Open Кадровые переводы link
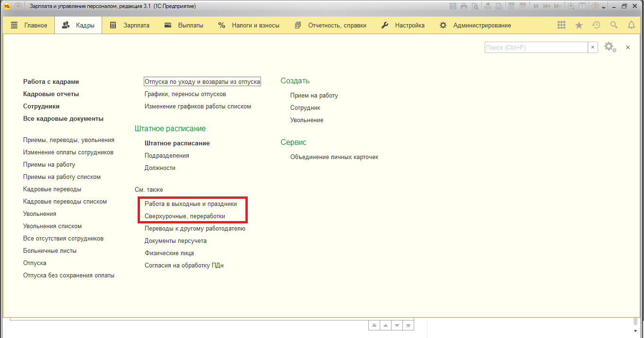 (52, 189)
